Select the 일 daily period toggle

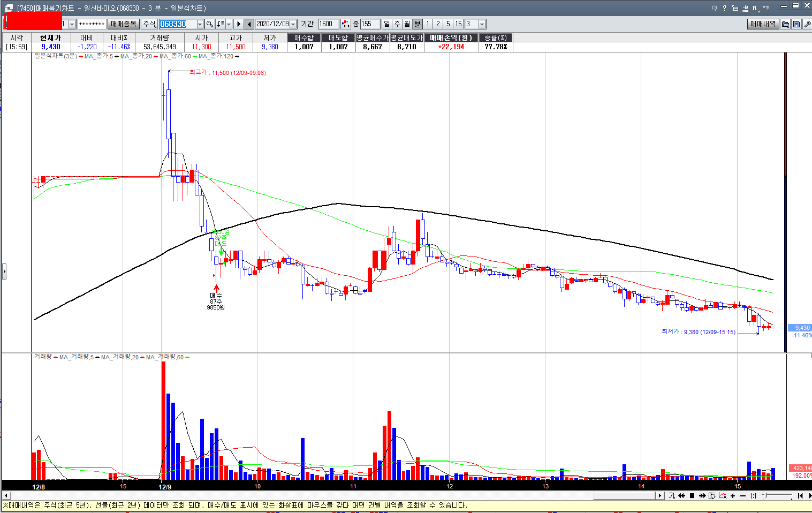click(x=387, y=24)
